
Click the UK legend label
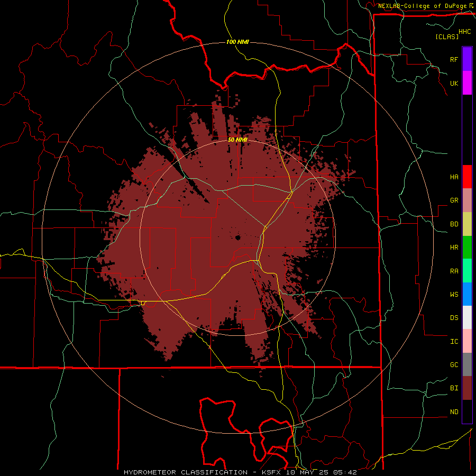pyautogui.click(x=454, y=83)
